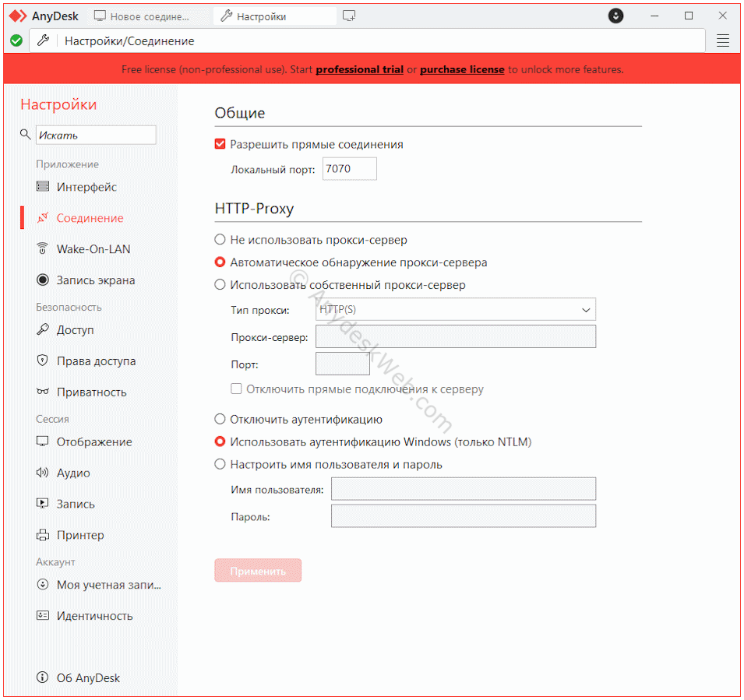744x700 pixels.
Task: Select Windows NTLM authentication radio
Action: click(x=220, y=441)
